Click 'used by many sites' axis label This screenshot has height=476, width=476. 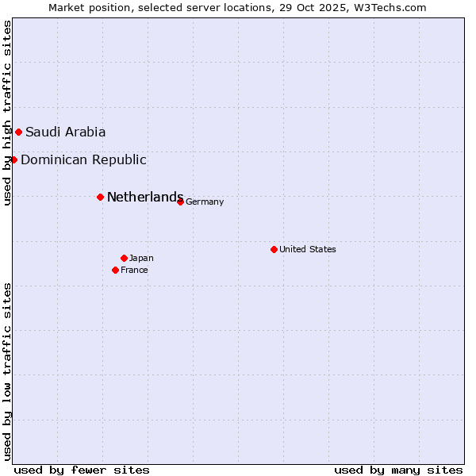(x=398, y=470)
